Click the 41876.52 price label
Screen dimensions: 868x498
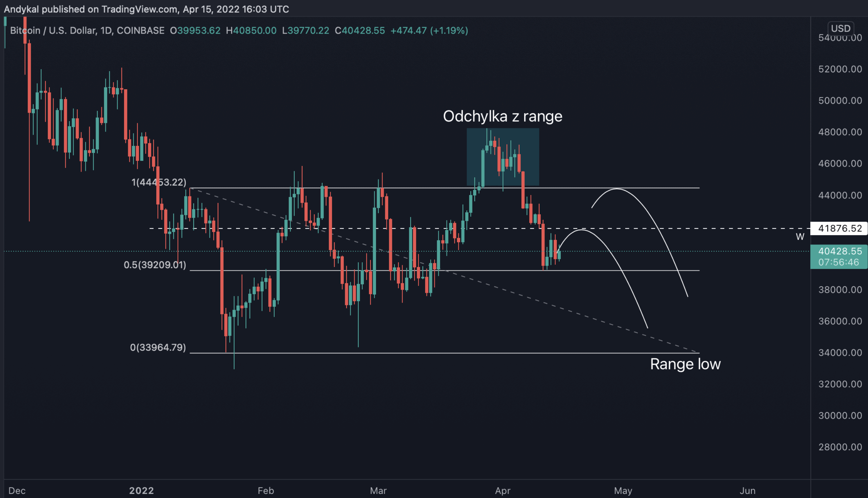(840, 228)
